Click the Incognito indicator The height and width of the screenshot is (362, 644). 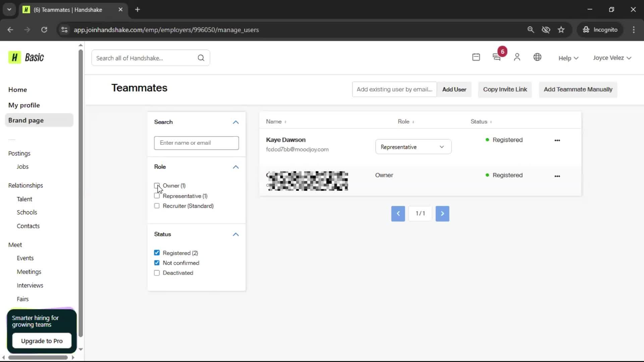click(600, 30)
